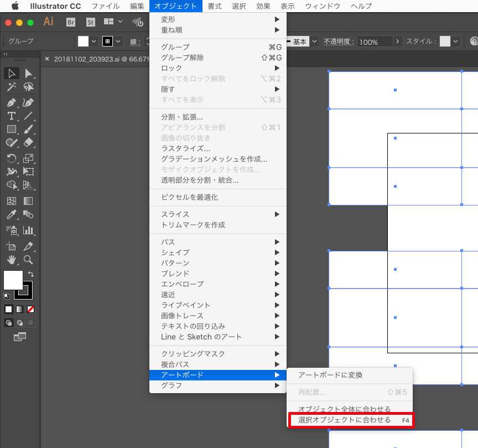The width and height of the screenshot is (478, 448).
Task: Toggle Draw Behind mode
Action: click(x=20, y=323)
